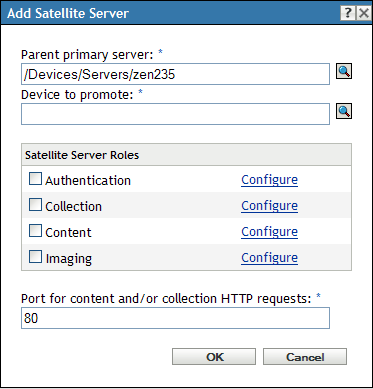Open Configure link for Authentication role

pos(269,180)
